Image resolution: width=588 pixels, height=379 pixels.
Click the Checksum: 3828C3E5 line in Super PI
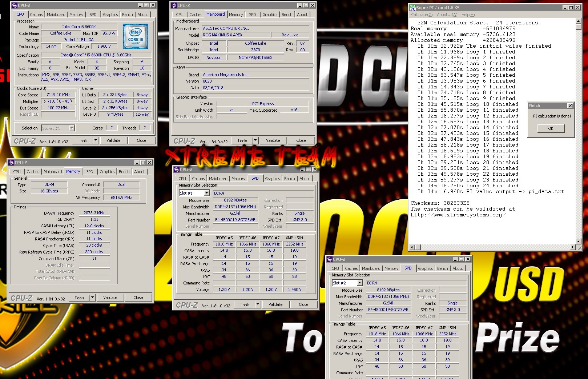[x=440, y=203]
